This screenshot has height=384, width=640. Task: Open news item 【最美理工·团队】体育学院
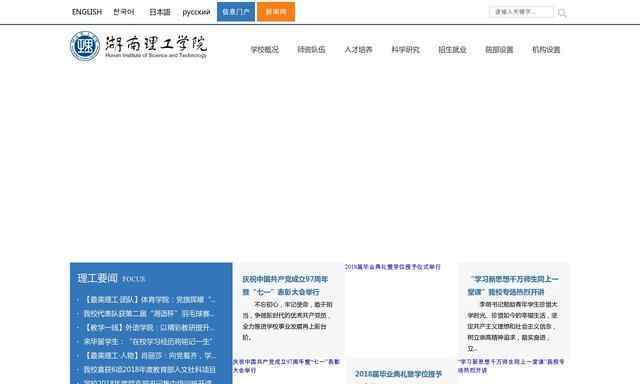pos(149,300)
